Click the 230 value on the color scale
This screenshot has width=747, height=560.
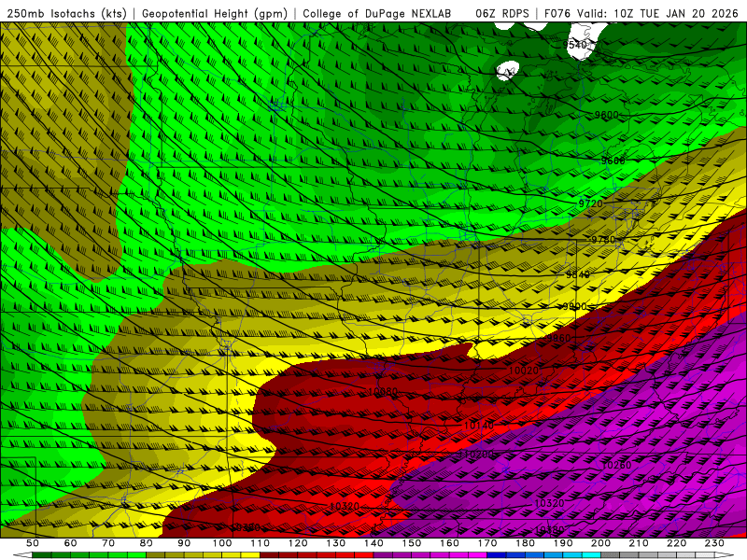pos(715,543)
